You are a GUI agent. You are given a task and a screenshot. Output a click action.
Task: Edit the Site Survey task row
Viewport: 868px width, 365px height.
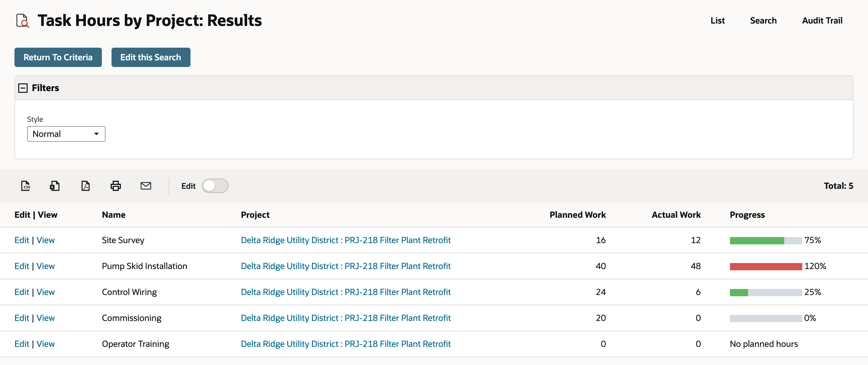click(22, 240)
